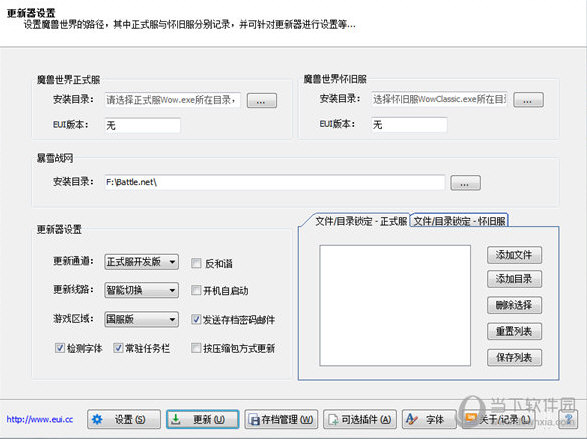Click the gear icon on the 设置 button
587x439 pixels.
coord(97,419)
